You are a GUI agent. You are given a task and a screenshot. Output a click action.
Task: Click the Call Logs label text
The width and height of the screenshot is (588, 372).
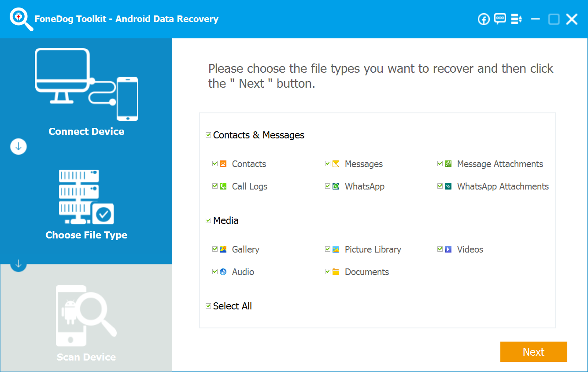(250, 186)
